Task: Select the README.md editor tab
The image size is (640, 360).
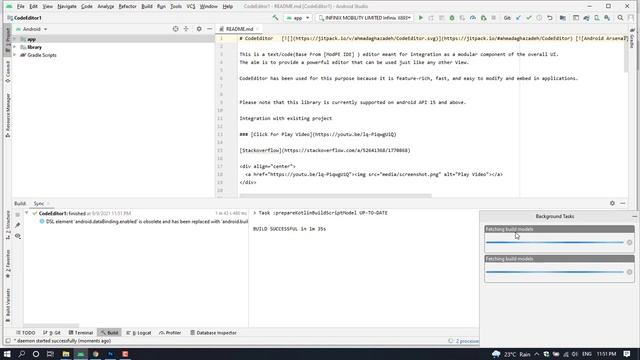Action: point(239,29)
